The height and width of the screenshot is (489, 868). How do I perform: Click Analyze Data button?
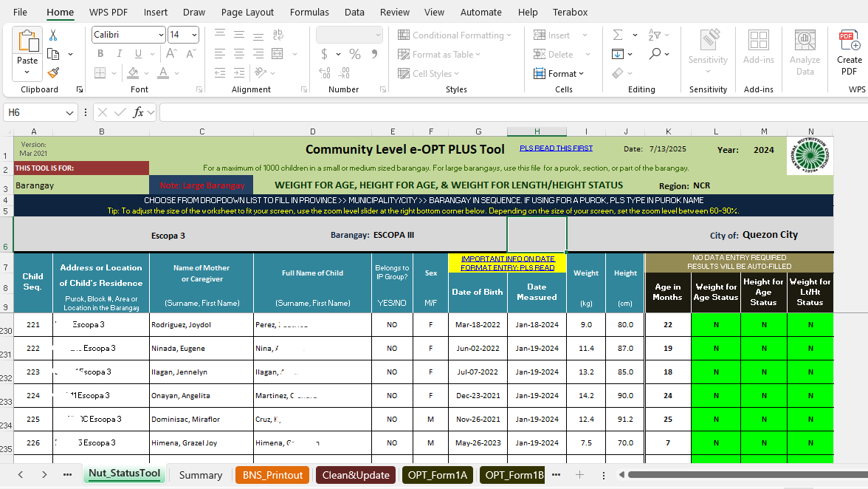(x=805, y=53)
